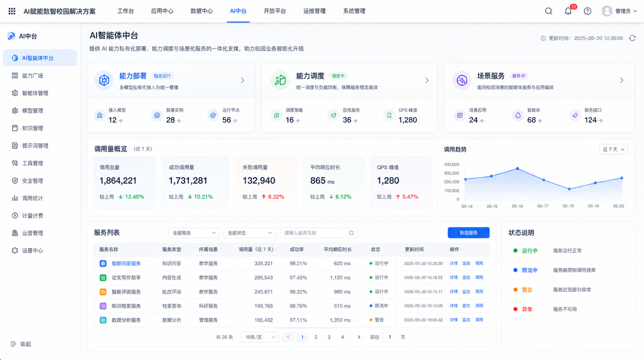Click the search magnifier icon in header
This screenshot has width=644, height=360.
(x=549, y=11)
